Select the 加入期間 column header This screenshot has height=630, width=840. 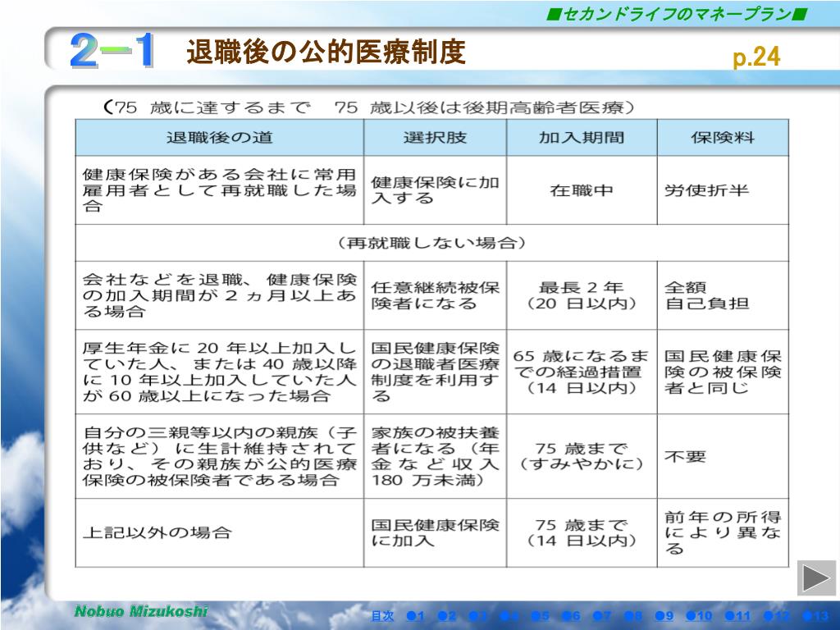click(x=582, y=138)
